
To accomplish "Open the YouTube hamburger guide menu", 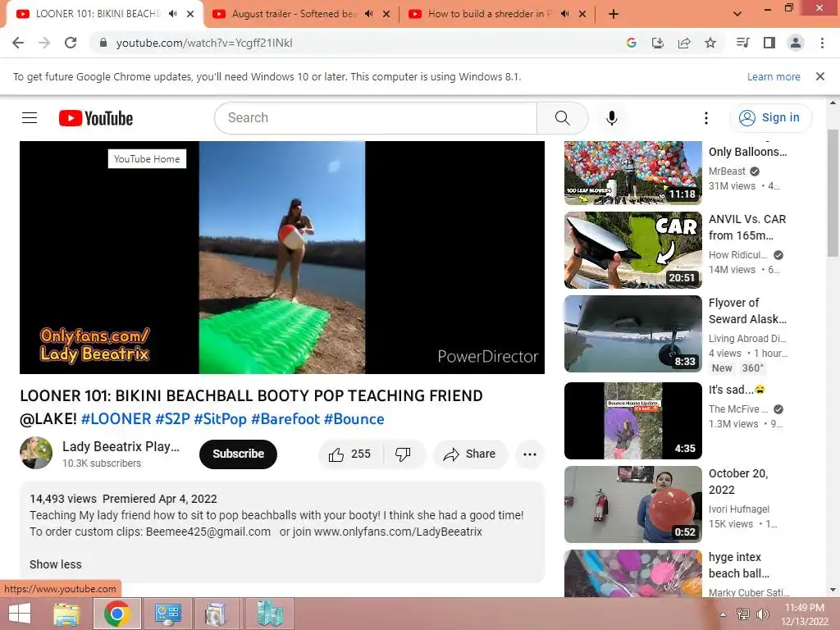I will (30, 118).
